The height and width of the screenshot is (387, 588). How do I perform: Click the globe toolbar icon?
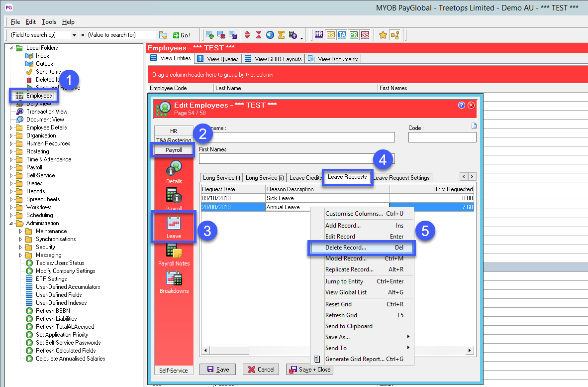[x=270, y=34]
